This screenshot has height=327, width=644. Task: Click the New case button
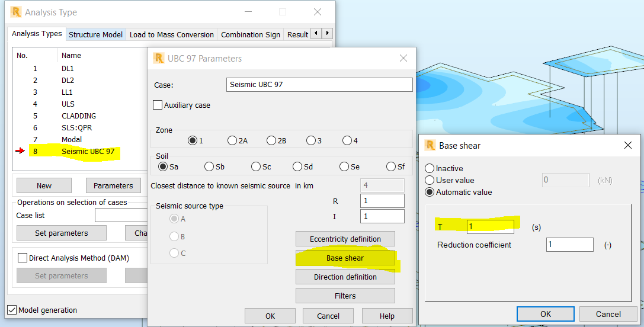[x=44, y=185]
